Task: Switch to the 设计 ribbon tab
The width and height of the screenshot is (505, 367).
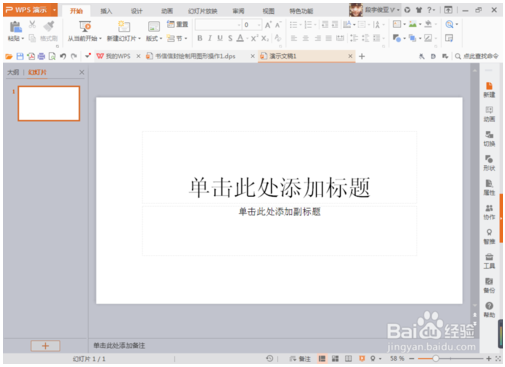Action: click(137, 11)
